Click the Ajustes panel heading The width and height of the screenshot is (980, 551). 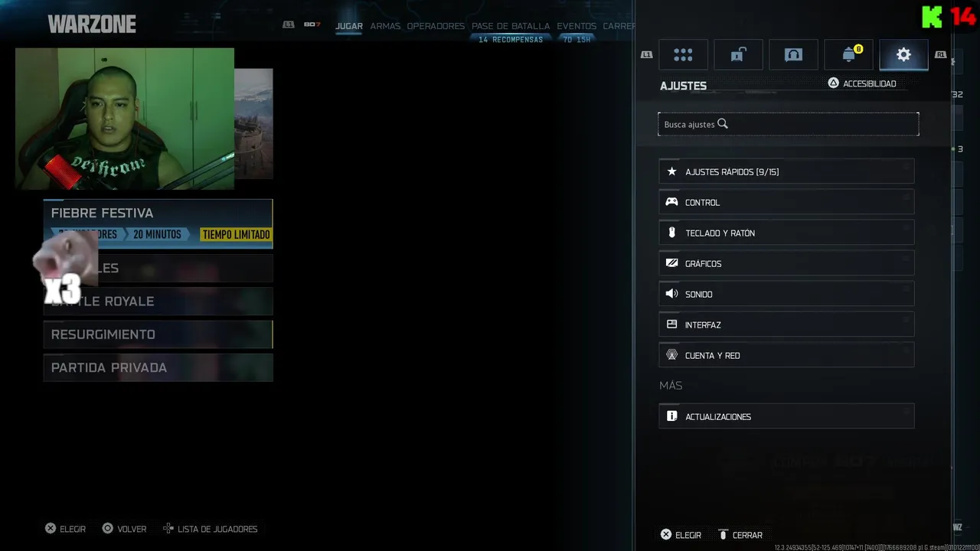point(683,86)
